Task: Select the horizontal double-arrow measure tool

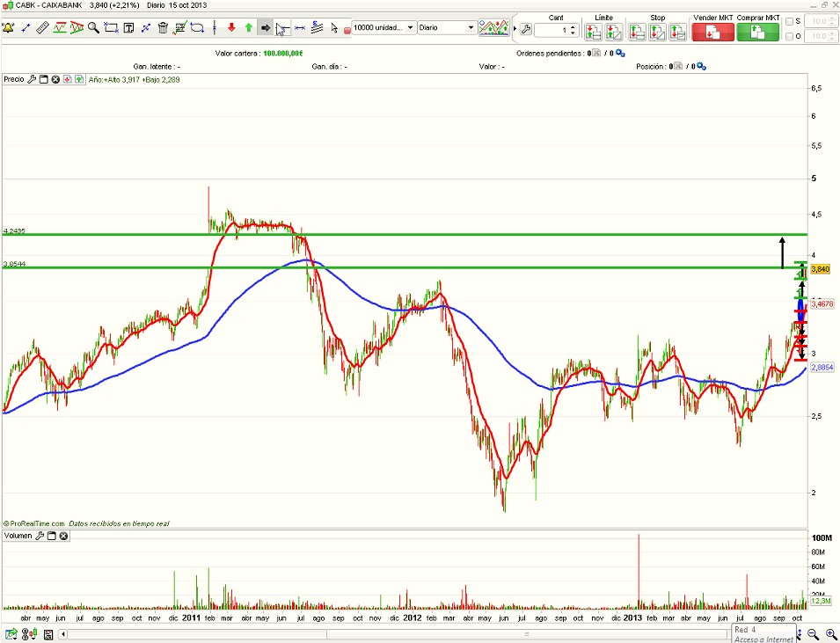Action: 300,28
